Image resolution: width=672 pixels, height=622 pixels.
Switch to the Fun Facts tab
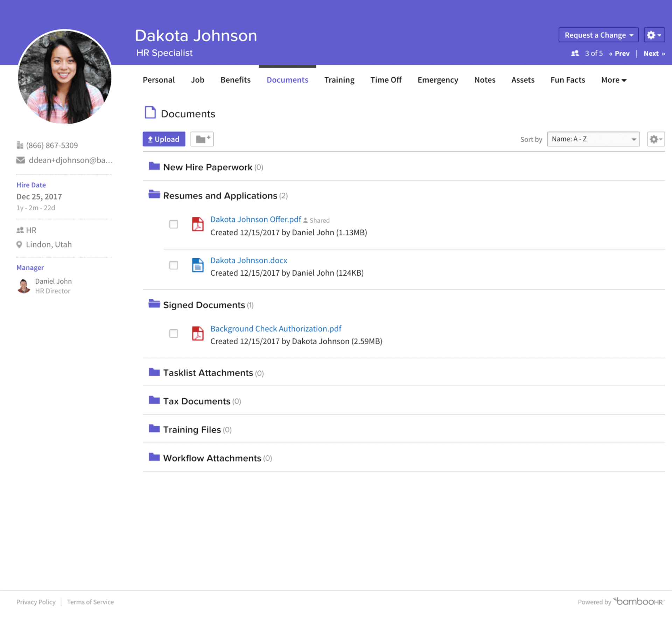point(567,80)
